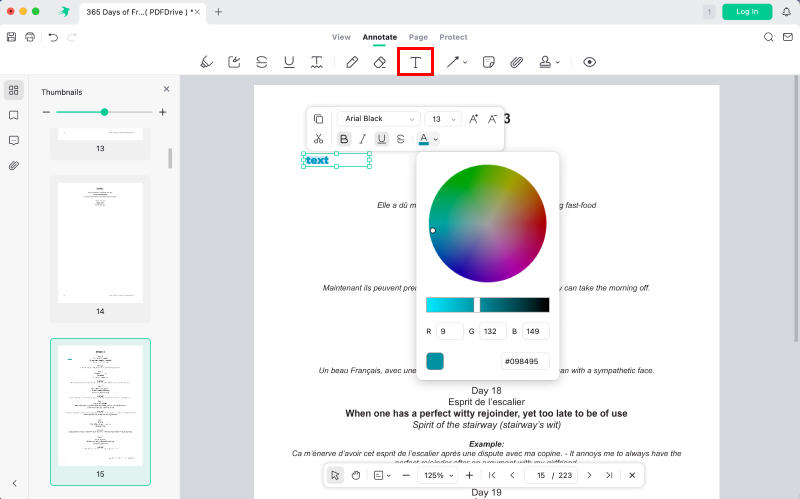
Task: Click the teal current color swatch
Action: pos(435,361)
